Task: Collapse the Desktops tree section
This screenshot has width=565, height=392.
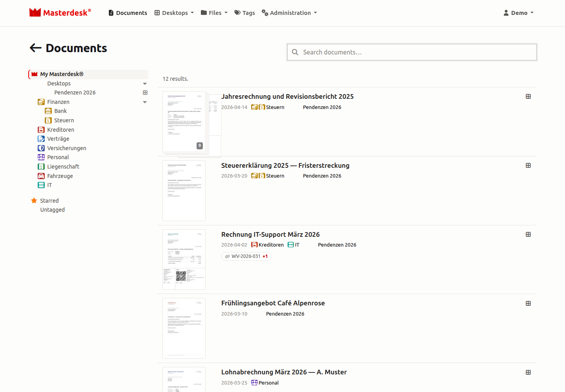Action: tap(145, 83)
